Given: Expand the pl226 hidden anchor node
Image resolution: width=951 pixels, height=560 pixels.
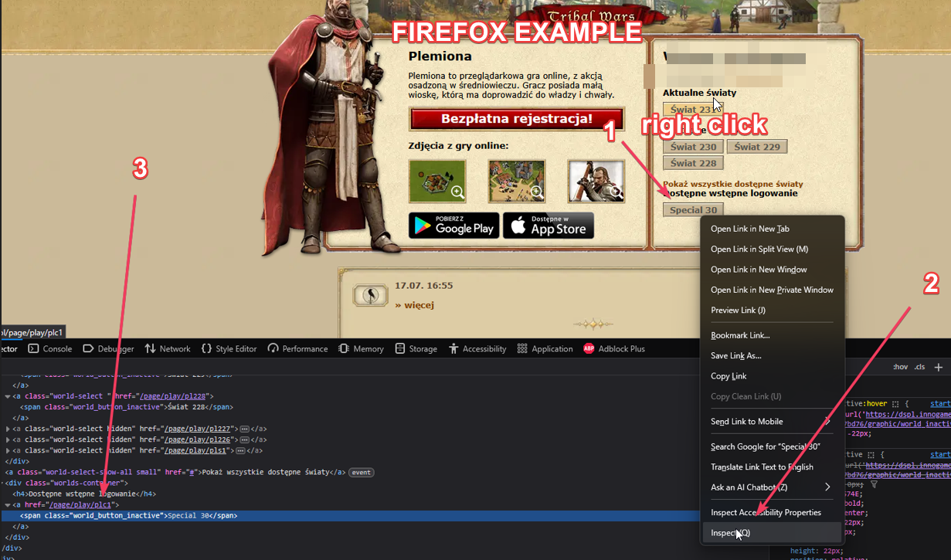Looking at the screenshot, I should (8, 440).
